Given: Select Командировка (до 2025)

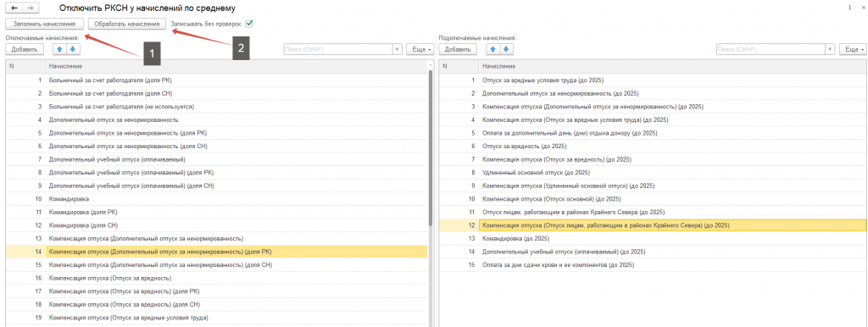Looking at the screenshot, I should [653, 239].
